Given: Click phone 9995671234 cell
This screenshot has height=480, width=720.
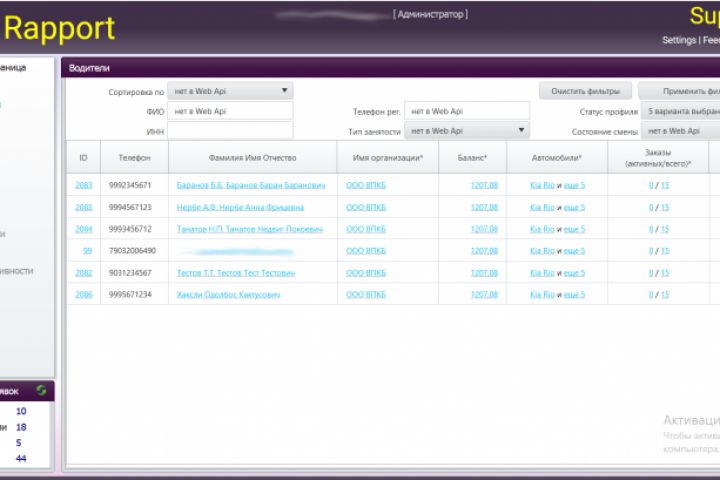Looking at the screenshot, I should (130, 294).
